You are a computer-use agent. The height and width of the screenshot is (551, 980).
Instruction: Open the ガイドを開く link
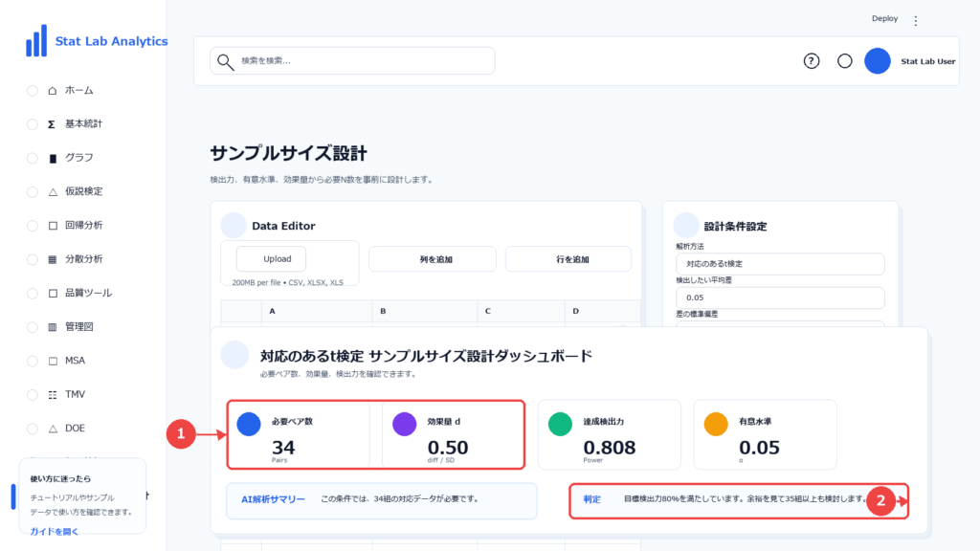coord(55,532)
